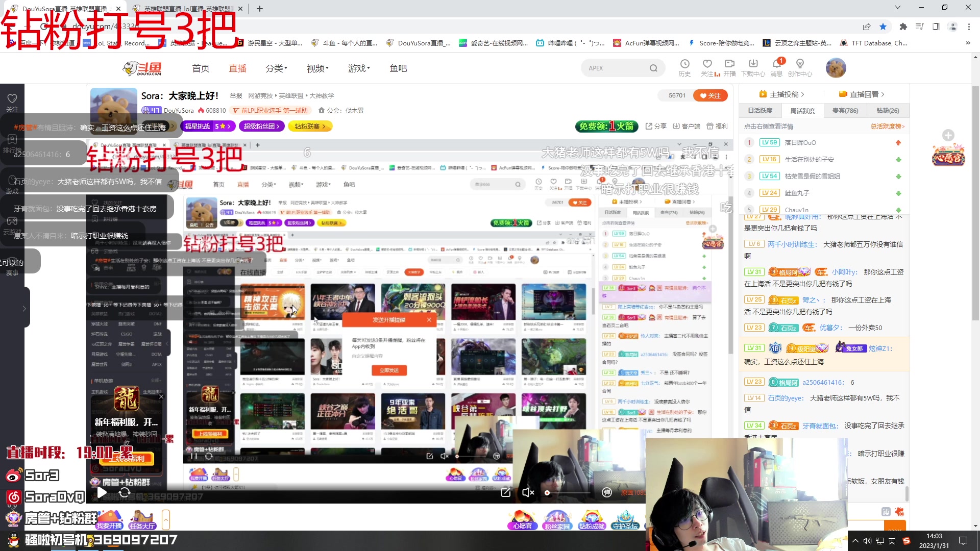Open the 英雄联盟 breadcrumb link
Screen dimensions: 980x551
(291, 96)
